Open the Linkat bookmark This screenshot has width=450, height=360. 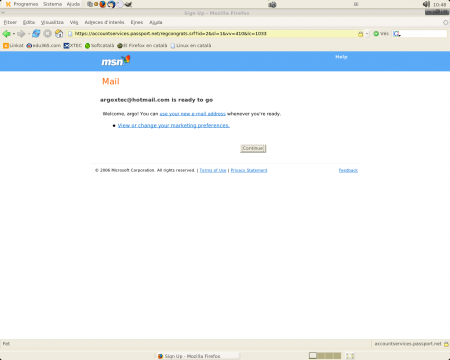pos(13,46)
